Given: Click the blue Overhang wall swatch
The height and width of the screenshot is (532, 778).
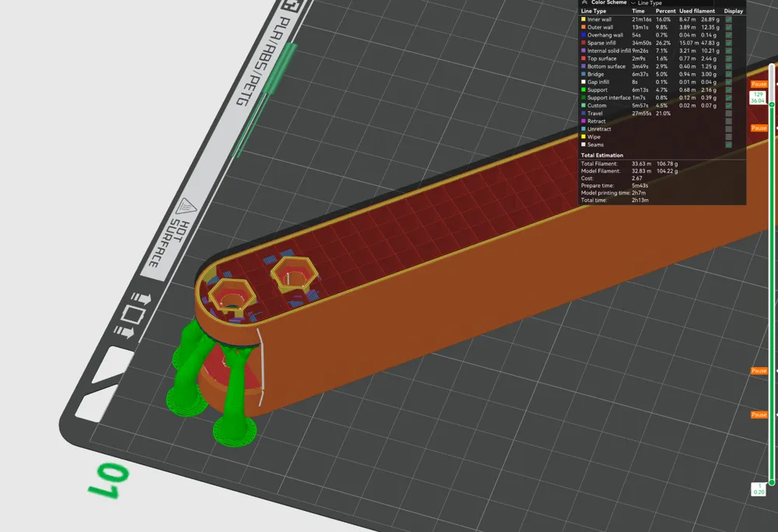Looking at the screenshot, I should pos(583,35).
